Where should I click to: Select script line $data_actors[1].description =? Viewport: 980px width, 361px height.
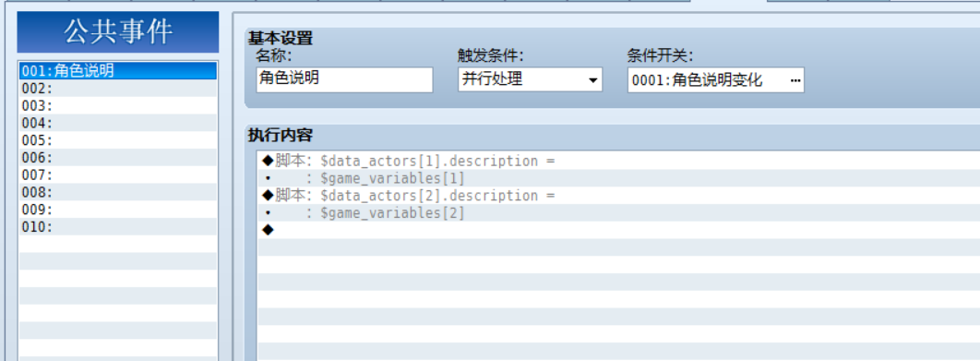tap(619, 161)
